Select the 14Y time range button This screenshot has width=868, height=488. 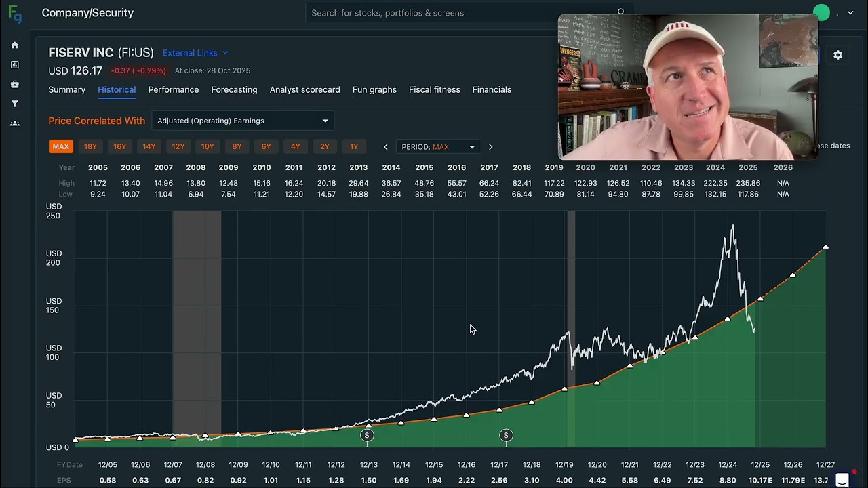(x=149, y=146)
